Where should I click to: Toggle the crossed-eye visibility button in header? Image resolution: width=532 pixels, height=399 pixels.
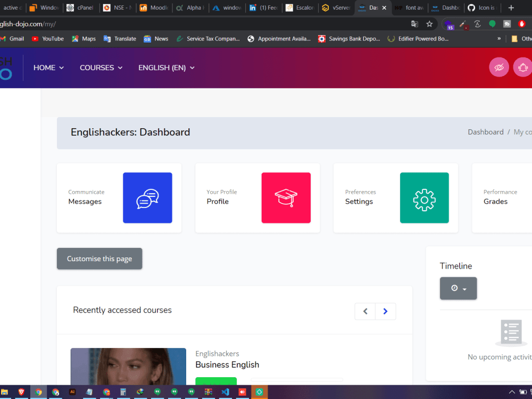pyautogui.click(x=499, y=68)
